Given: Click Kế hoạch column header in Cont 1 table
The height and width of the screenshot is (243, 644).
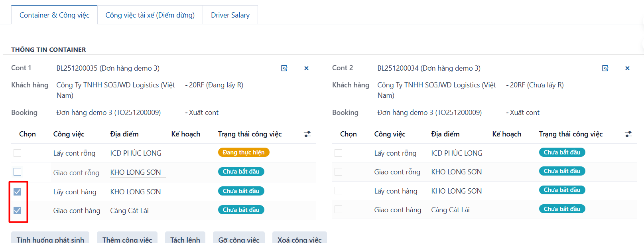Looking at the screenshot, I should [186, 134].
